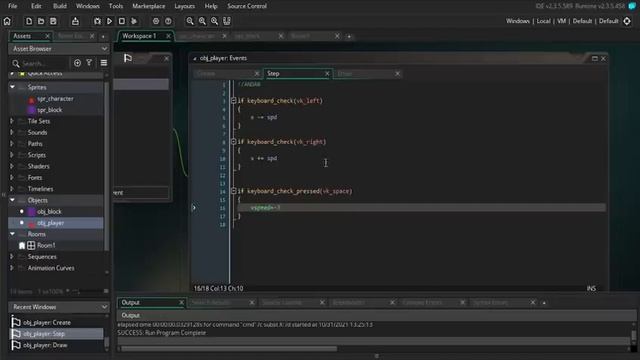Viewport: 640px width, 360px height.
Task: Open the Build menu
Action: (x=60, y=6)
